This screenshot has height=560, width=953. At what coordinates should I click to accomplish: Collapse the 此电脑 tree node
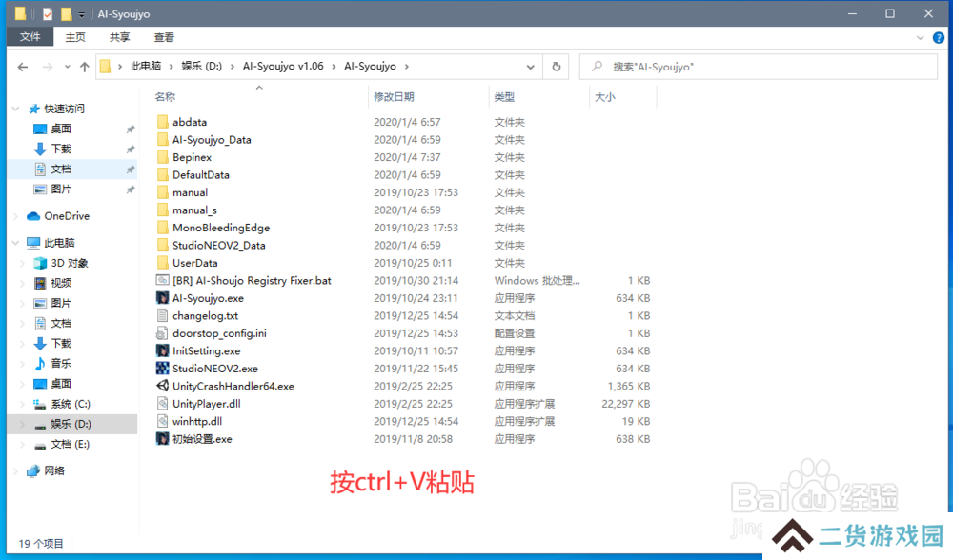(16, 243)
